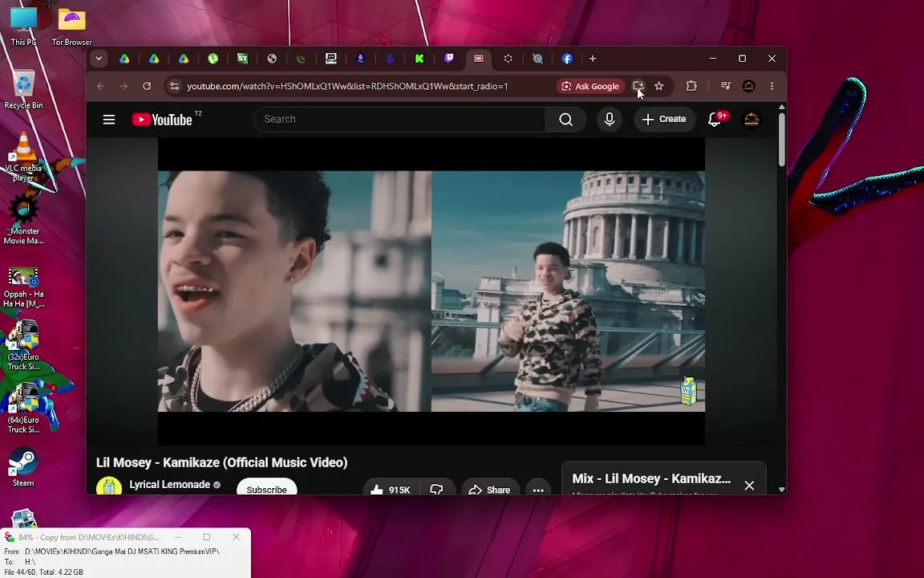Go back using browser back arrow
This screenshot has height=578, width=924.
101,86
